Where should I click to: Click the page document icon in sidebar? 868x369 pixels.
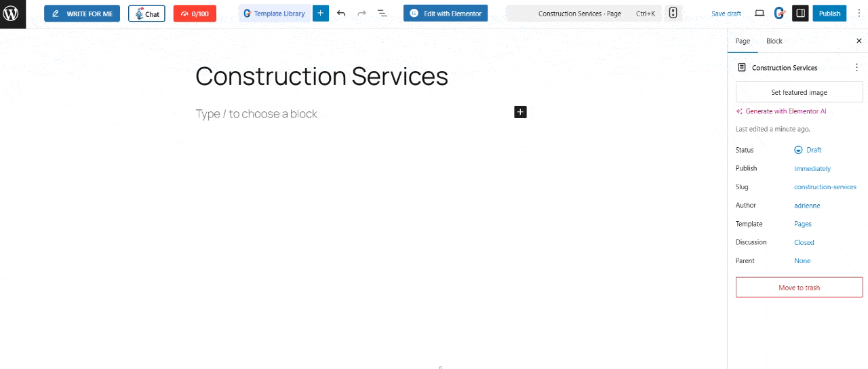click(742, 68)
